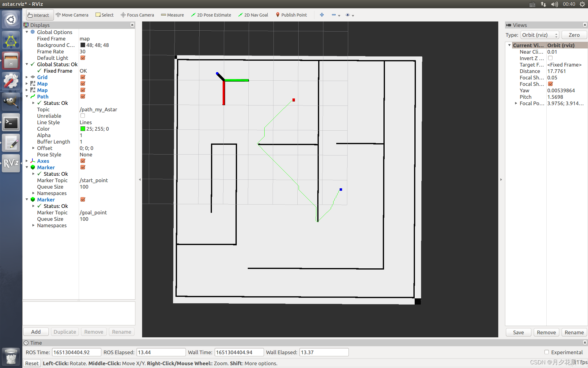
Task: Uncheck the first Map display
Action: pyautogui.click(x=83, y=83)
